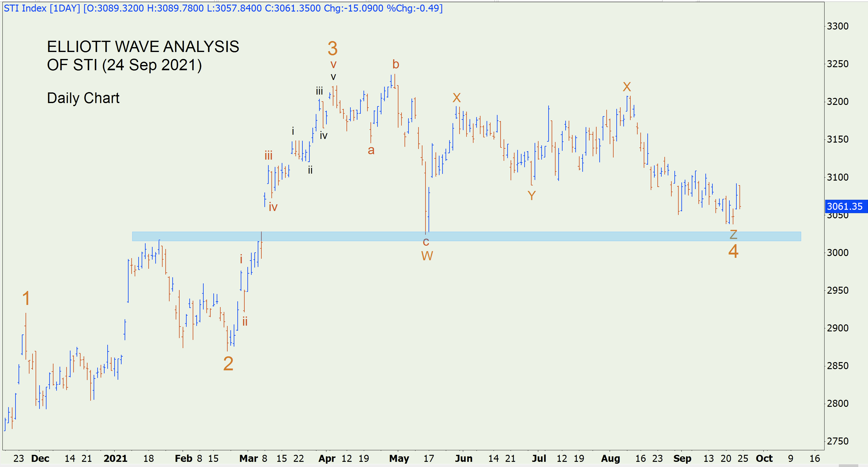Click the 3250 price axis label

tap(838, 64)
